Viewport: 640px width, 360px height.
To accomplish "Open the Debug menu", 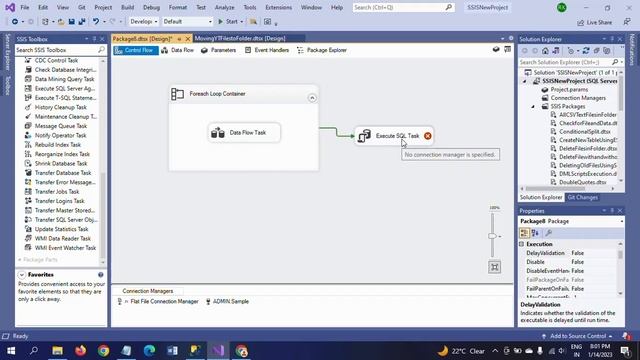I will tap(151, 7).
